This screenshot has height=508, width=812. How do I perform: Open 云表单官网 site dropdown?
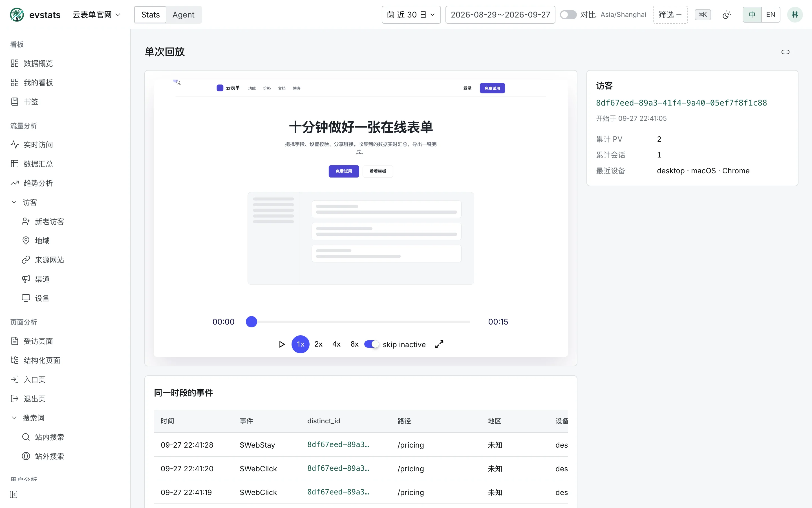pyautogui.click(x=96, y=15)
